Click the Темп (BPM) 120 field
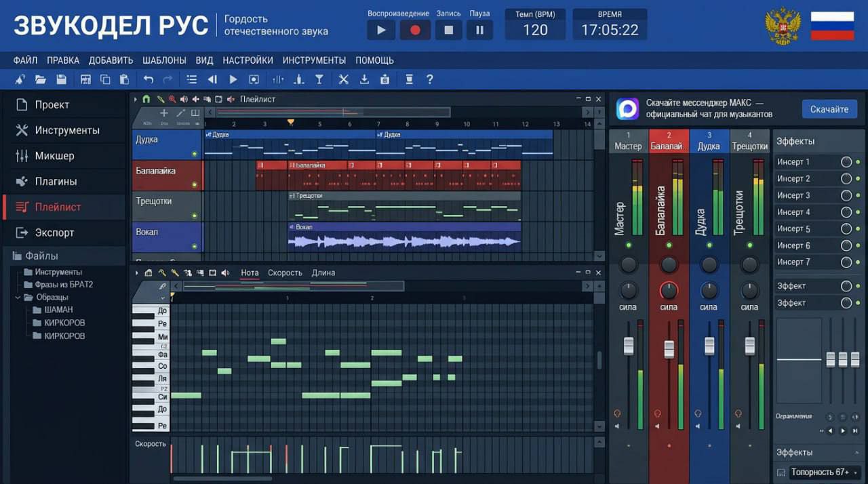The height and width of the screenshot is (484, 868). point(535,30)
